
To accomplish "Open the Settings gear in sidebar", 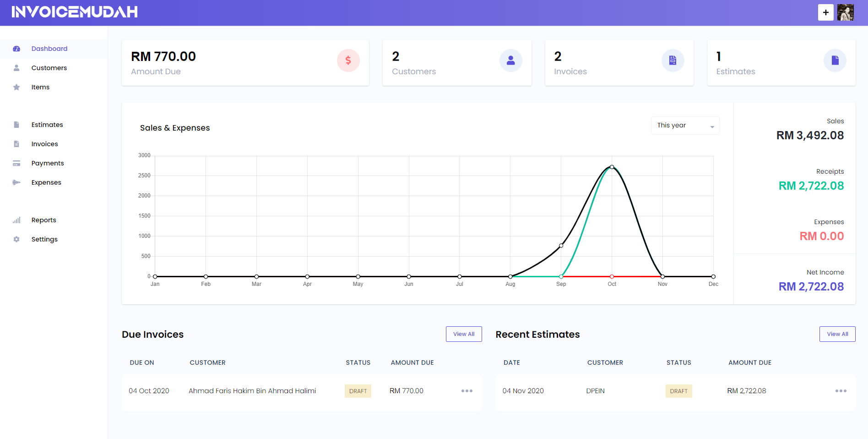I will pos(16,239).
